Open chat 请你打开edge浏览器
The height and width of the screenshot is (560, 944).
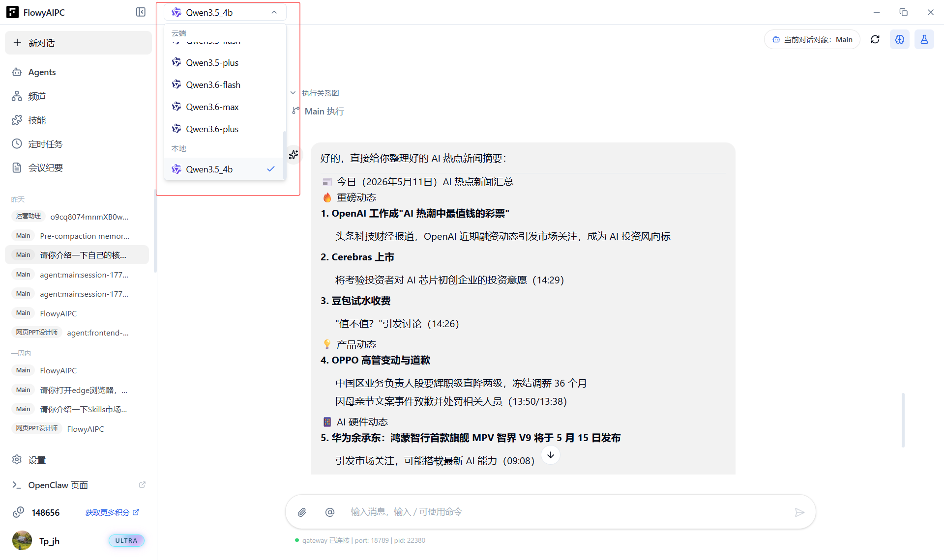77,390
